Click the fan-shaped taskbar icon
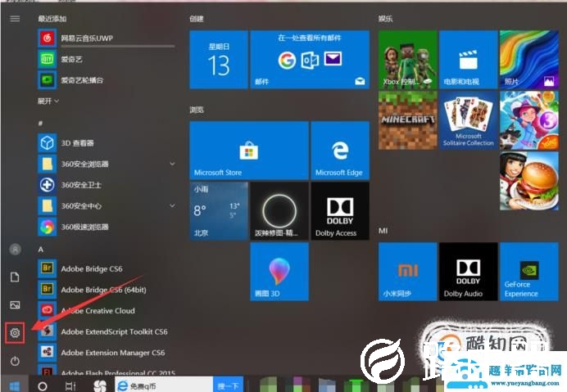 (100, 385)
